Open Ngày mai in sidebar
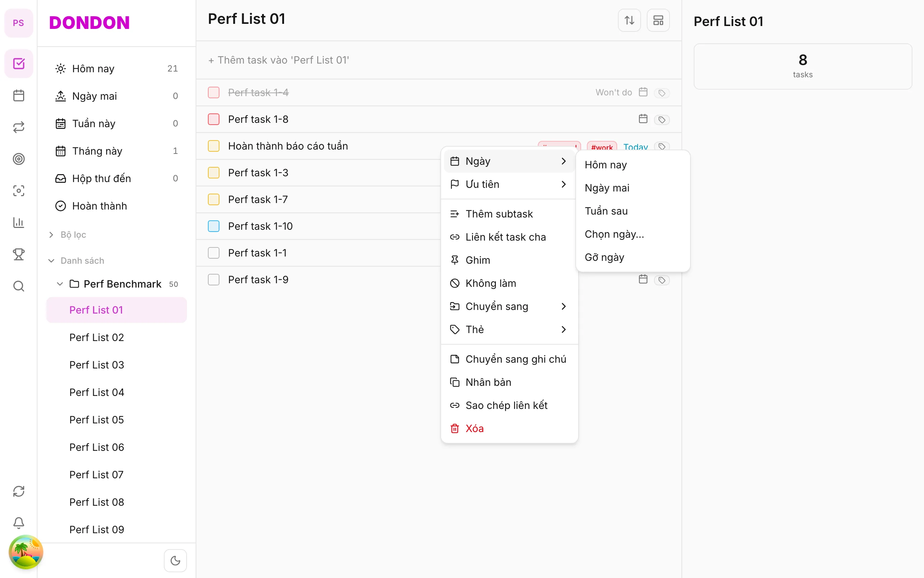Screen dimensions: 924x578 click(117, 96)
